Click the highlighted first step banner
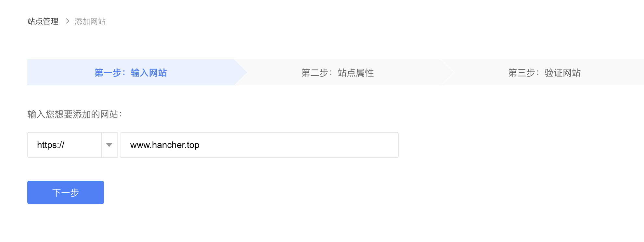644x242 pixels. point(131,73)
